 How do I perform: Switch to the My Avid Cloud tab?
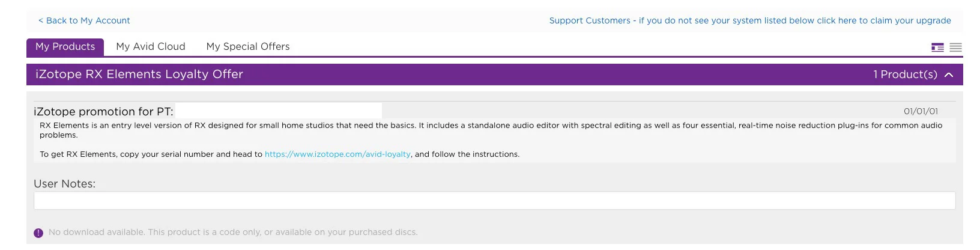tap(151, 47)
